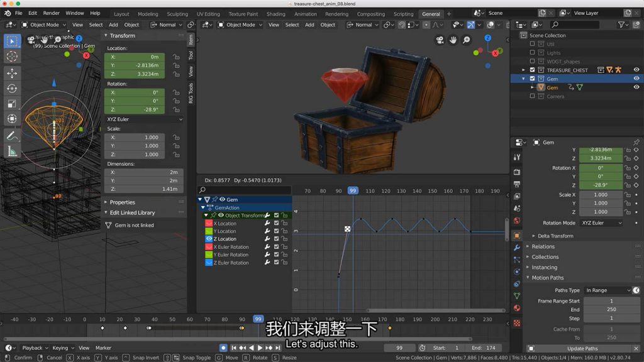This screenshot has height=362, width=644.
Task: Click the auto keying record button
Action: point(223,348)
